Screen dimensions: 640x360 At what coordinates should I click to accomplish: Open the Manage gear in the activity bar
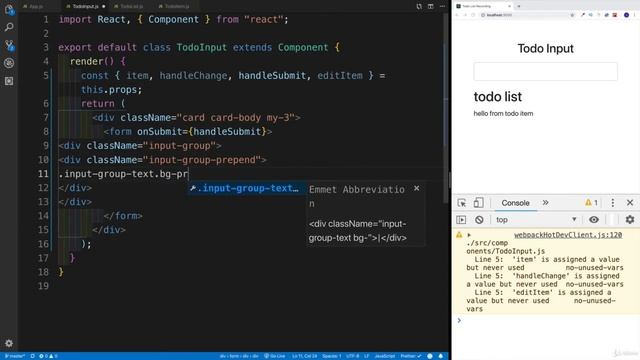9,343
